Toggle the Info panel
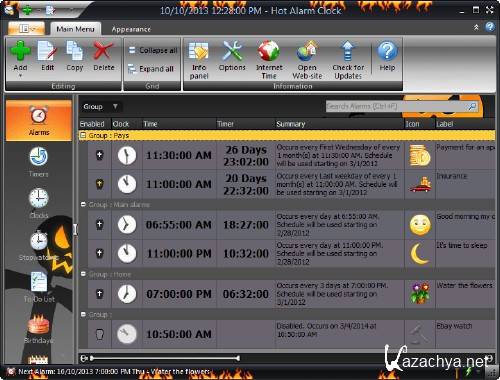This screenshot has height=380, width=500. click(x=199, y=60)
